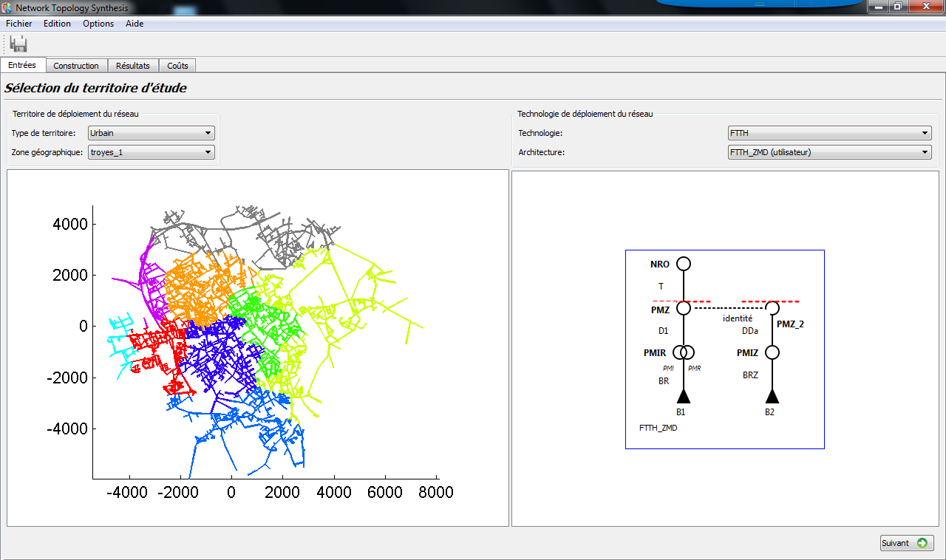This screenshot has height=560, width=946.
Task: Expand the Architecture dropdown list
Action: [828, 152]
